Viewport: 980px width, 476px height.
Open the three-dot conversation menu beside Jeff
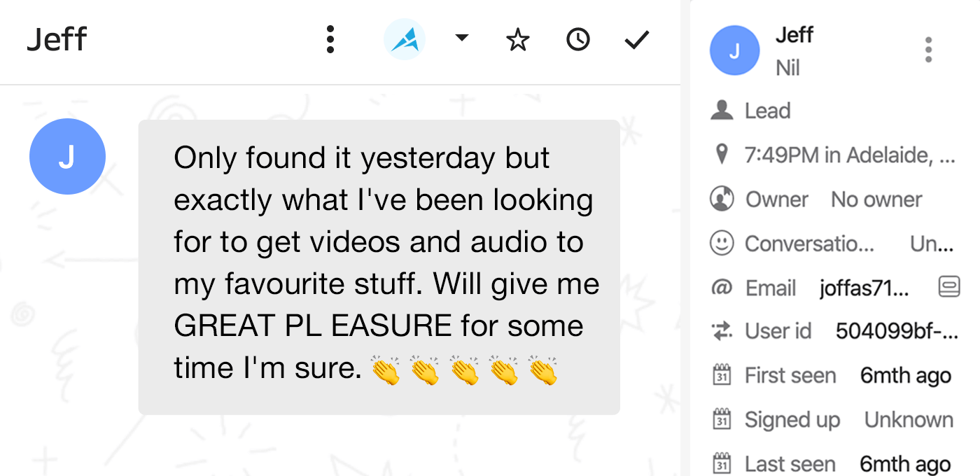(x=330, y=40)
